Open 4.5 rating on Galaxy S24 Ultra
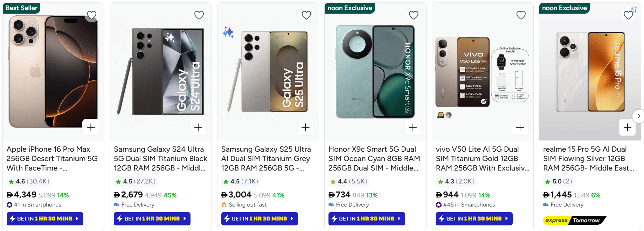644x231 pixels. (135, 181)
